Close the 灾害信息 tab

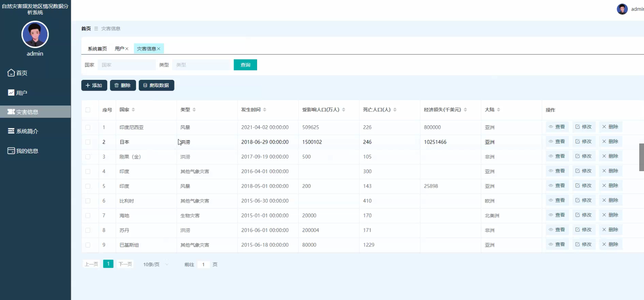(x=159, y=49)
